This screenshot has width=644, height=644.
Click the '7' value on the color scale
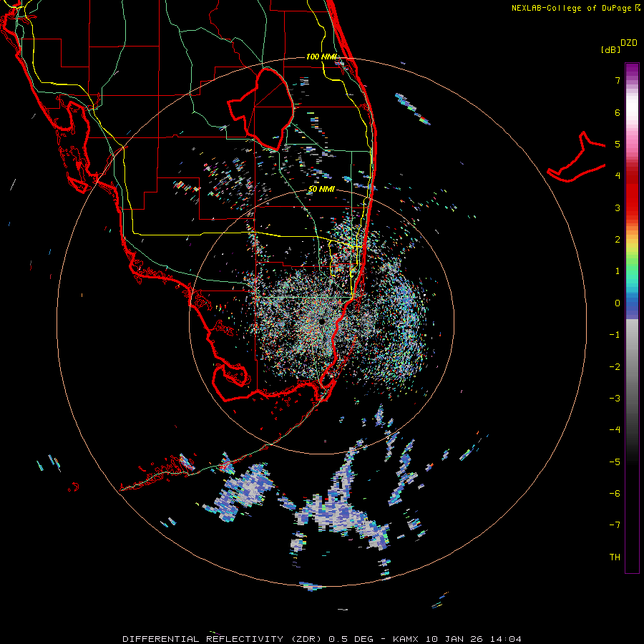tap(618, 80)
